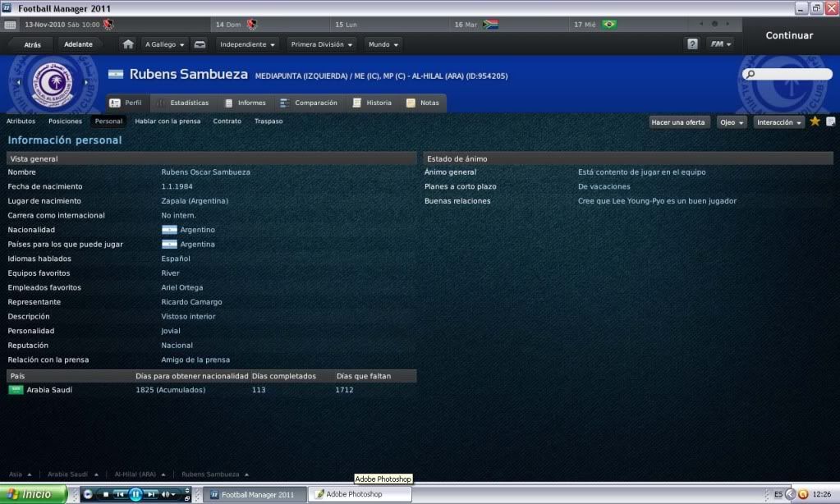Switch to the Informes tab
This screenshot has height=504, width=840.
[x=246, y=103]
